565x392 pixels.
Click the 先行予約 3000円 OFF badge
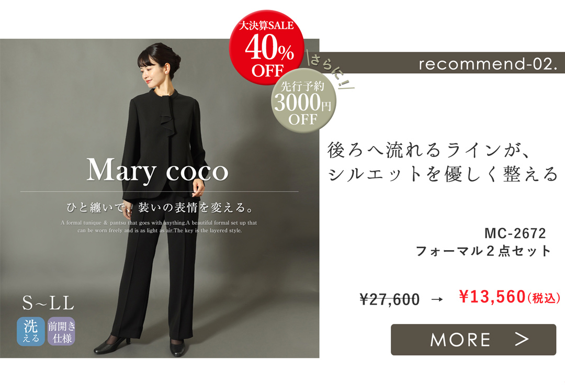pos(303,101)
